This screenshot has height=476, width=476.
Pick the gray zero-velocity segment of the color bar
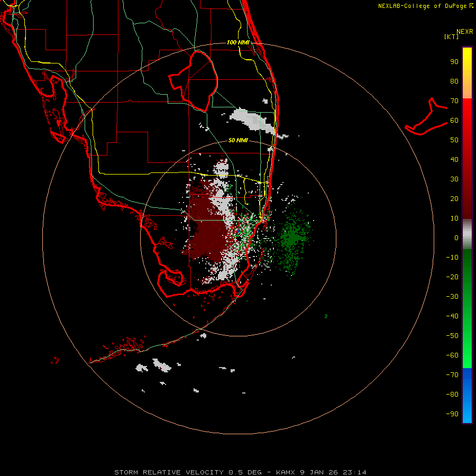click(467, 234)
